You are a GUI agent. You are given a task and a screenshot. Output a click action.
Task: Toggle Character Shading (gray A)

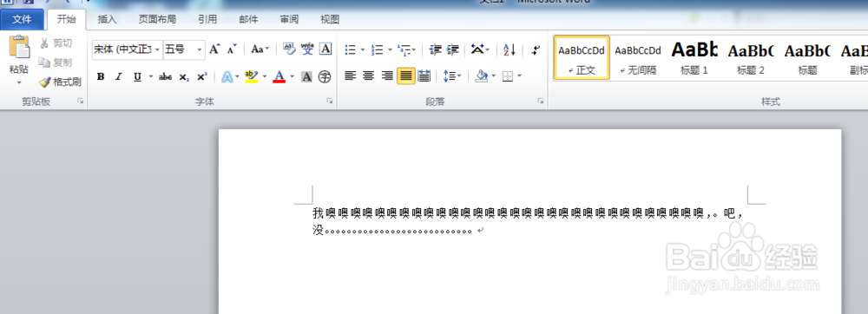pyautogui.click(x=306, y=77)
